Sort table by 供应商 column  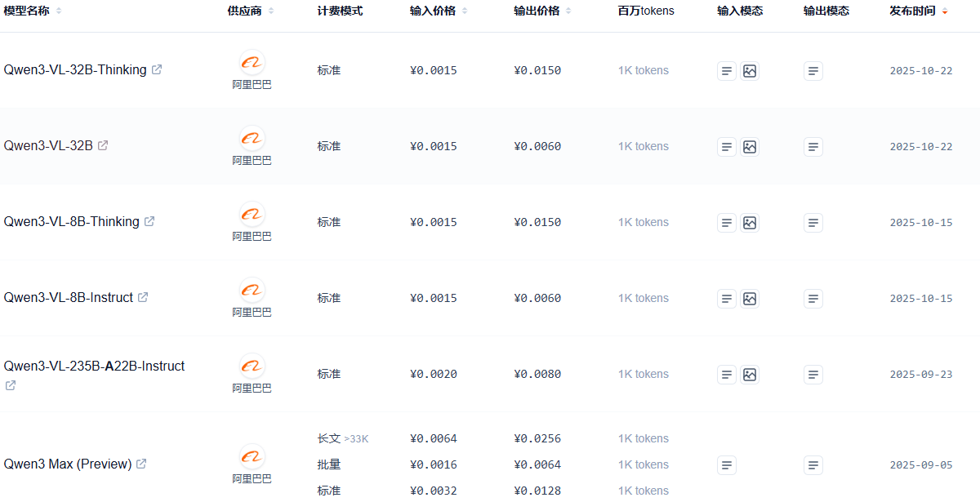point(271,11)
